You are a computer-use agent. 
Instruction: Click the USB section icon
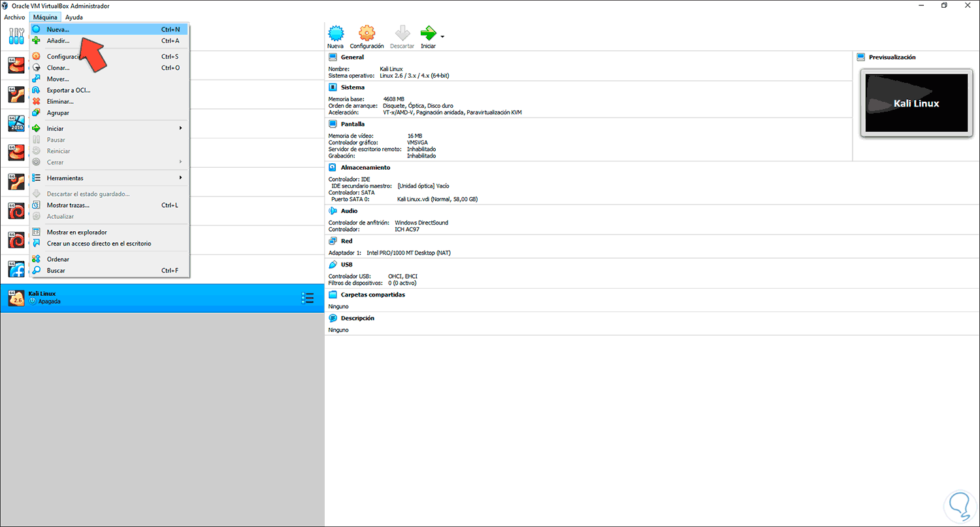pyautogui.click(x=333, y=264)
